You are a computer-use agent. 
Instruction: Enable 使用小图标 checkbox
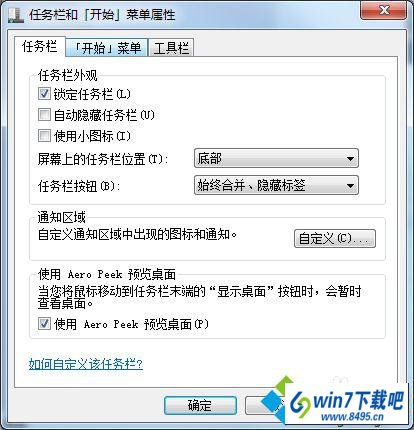[44, 136]
